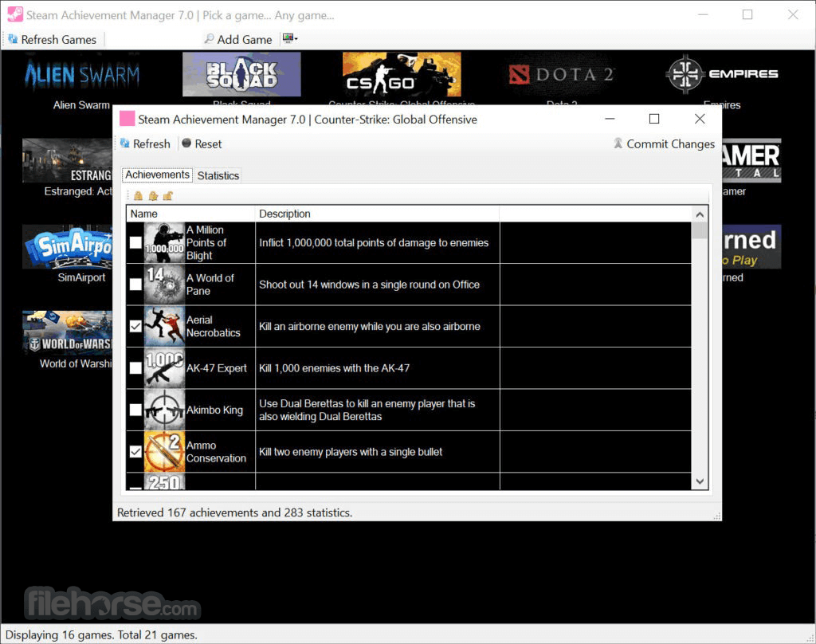816x644 pixels.
Task: Click the A Million Points of Blight achievement icon
Action: click(164, 242)
